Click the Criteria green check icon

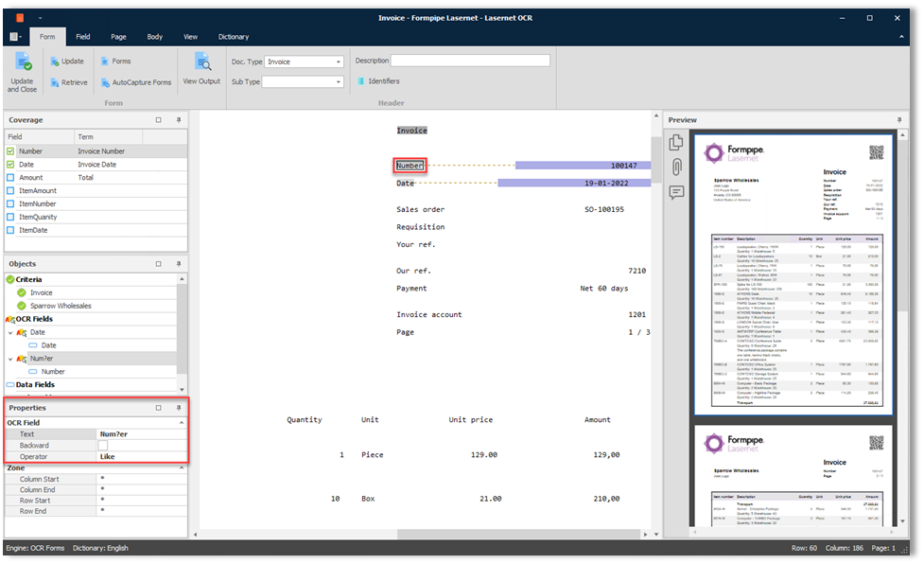coord(10,279)
